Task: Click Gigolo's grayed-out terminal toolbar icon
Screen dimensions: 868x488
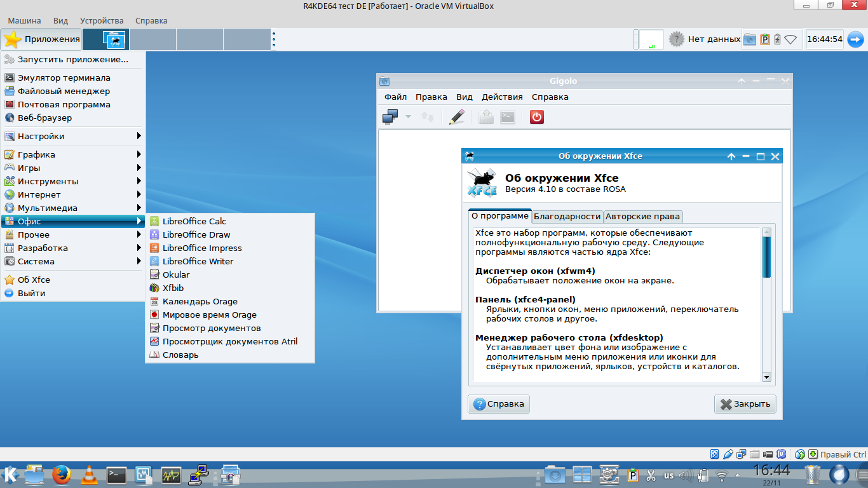Action: pyautogui.click(x=507, y=117)
